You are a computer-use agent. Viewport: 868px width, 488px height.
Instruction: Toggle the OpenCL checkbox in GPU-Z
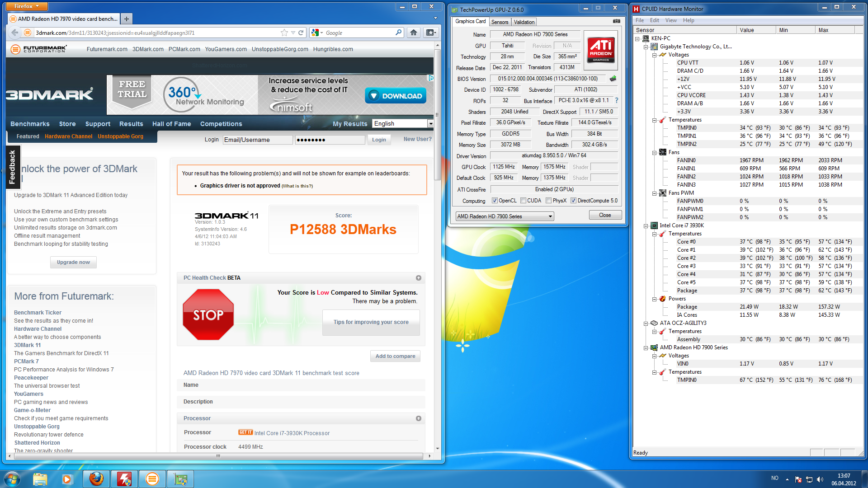tap(495, 201)
